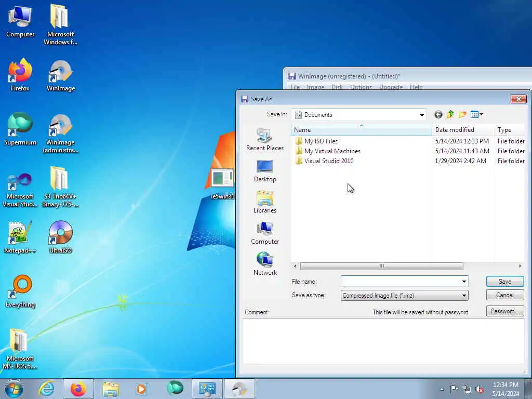Open the File menu in WinImage

(x=295, y=87)
